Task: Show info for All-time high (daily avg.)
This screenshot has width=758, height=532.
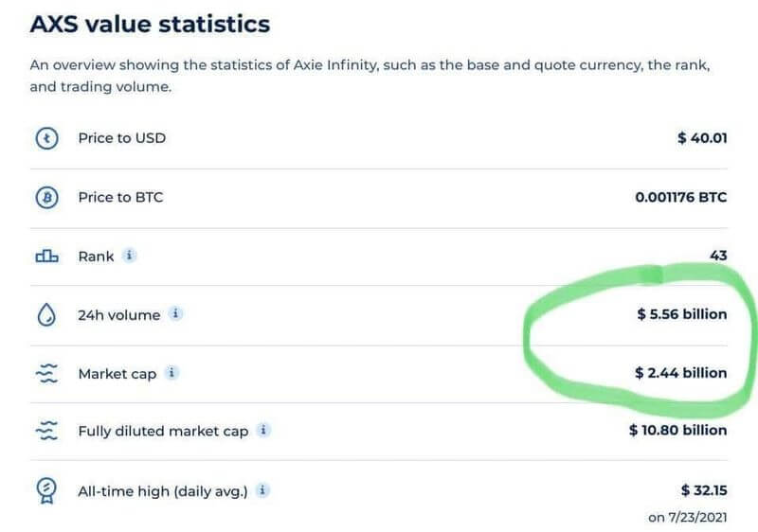Action: (262, 490)
